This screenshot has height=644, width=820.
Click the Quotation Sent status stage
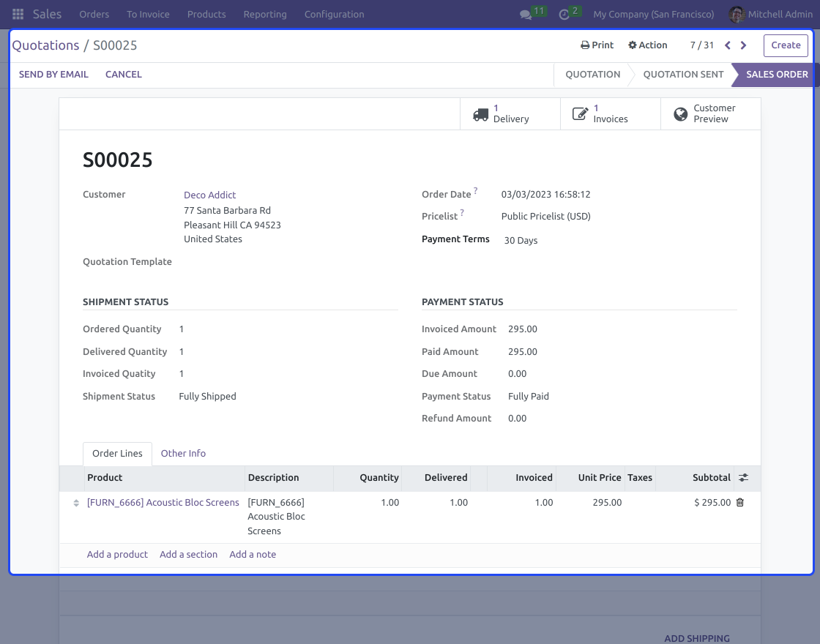683,74
